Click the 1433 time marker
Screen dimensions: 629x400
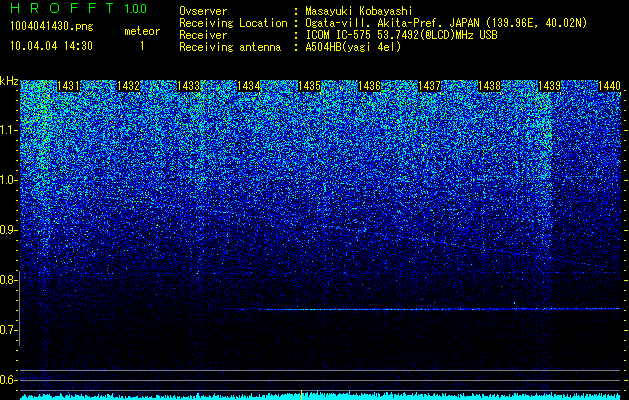189,86
